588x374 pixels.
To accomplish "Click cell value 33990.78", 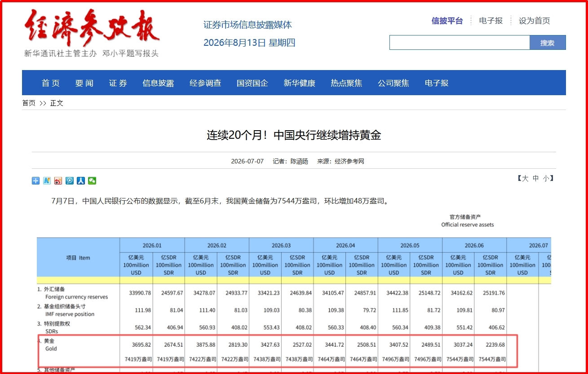I will pos(139,293).
